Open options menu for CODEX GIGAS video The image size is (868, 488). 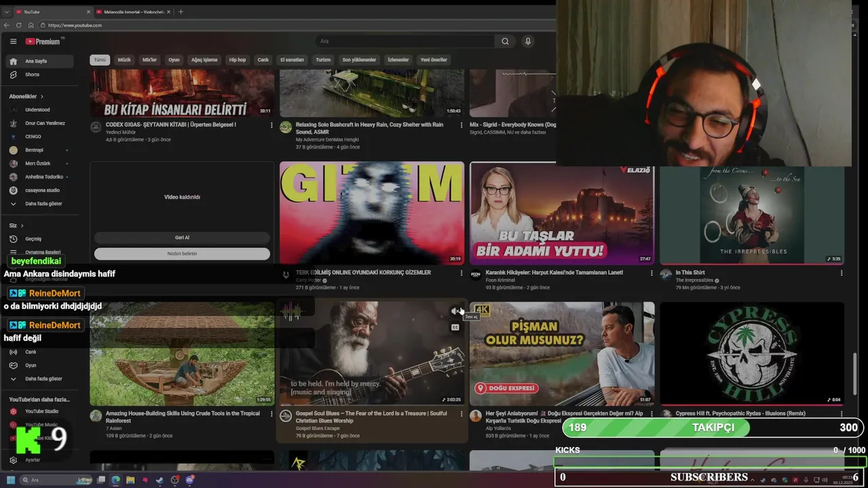click(x=272, y=125)
